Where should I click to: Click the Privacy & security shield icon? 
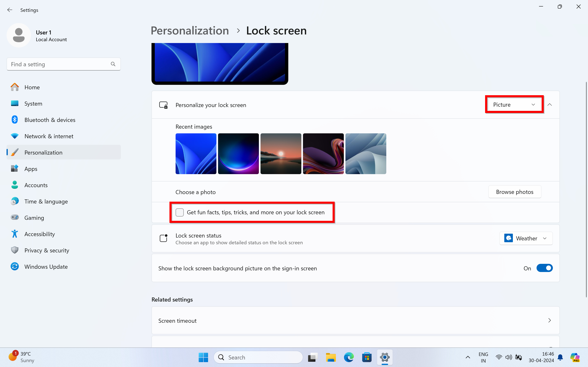14,250
